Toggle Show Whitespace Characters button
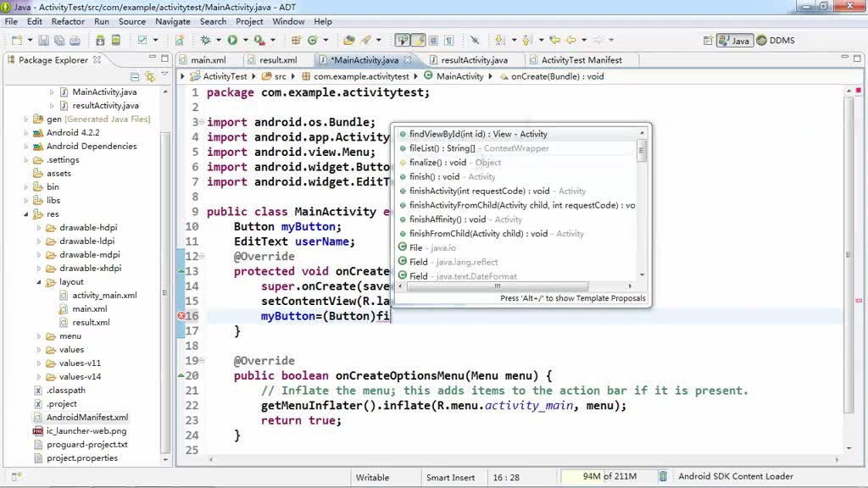 449,41
